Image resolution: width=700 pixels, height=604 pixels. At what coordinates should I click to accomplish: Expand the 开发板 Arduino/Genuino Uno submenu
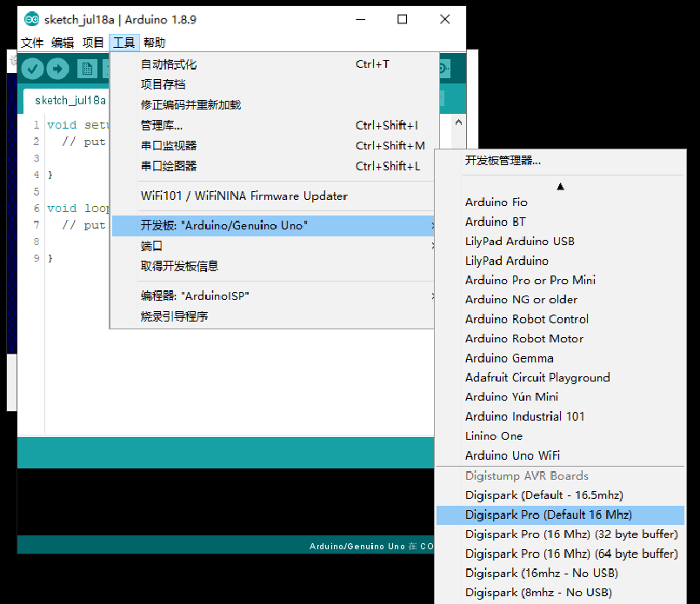pos(272,226)
